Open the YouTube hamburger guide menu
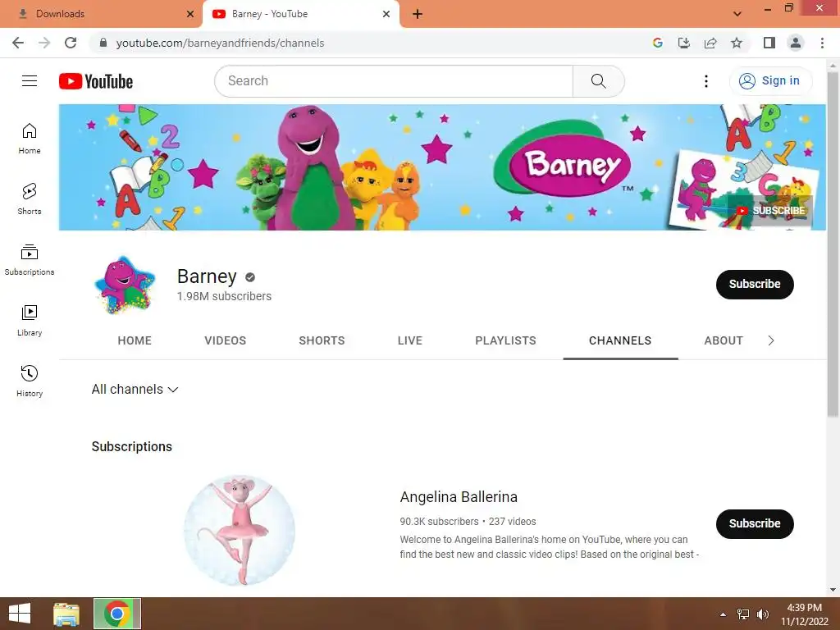The width and height of the screenshot is (840, 630). pyautogui.click(x=30, y=81)
